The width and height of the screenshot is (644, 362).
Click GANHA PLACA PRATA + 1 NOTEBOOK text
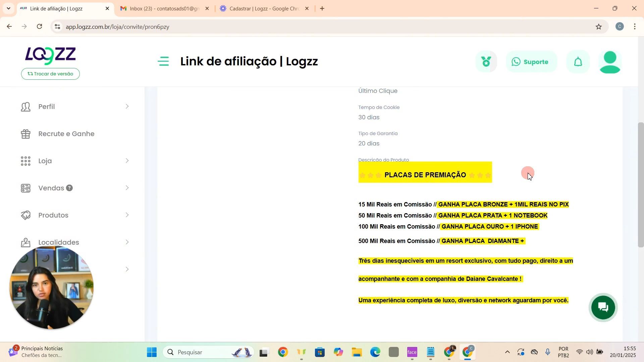tap(493, 216)
